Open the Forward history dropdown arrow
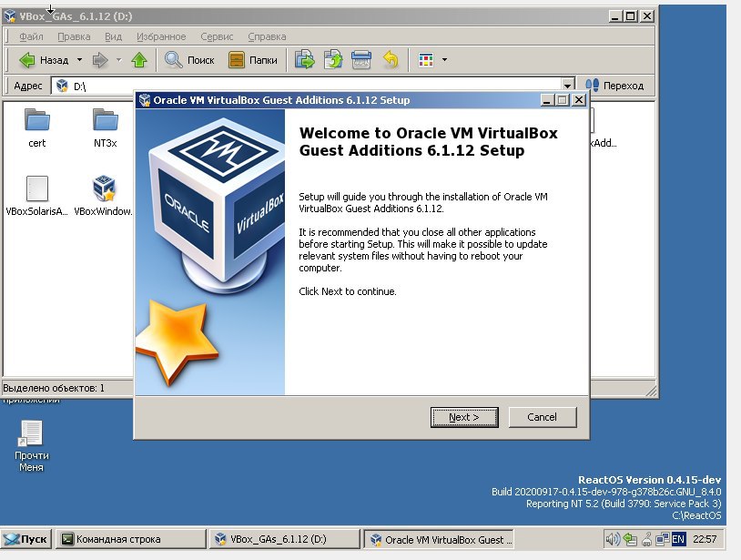This screenshot has height=560, width=741. pyautogui.click(x=118, y=60)
